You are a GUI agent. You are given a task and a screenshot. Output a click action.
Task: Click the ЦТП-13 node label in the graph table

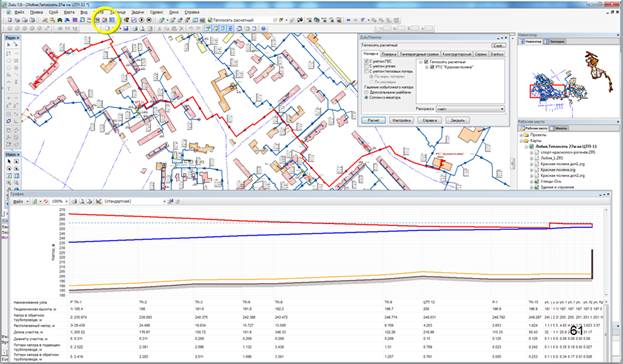[x=429, y=302]
